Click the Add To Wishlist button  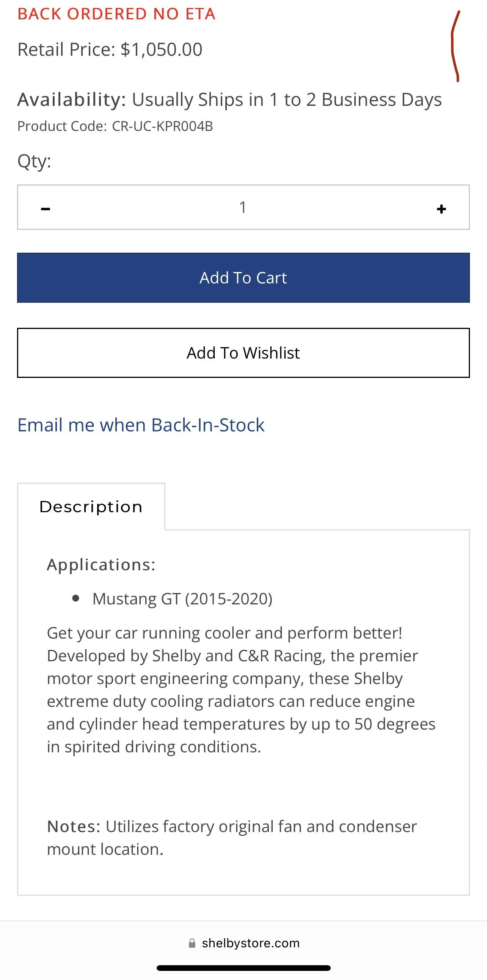coord(243,353)
